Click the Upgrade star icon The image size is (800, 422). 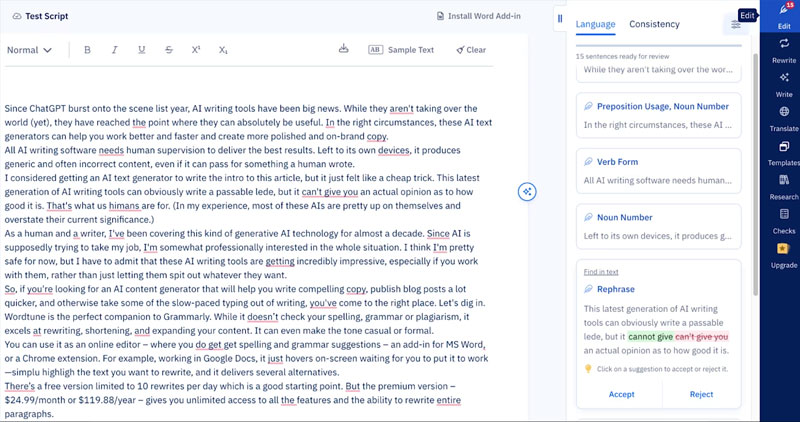coord(783,249)
